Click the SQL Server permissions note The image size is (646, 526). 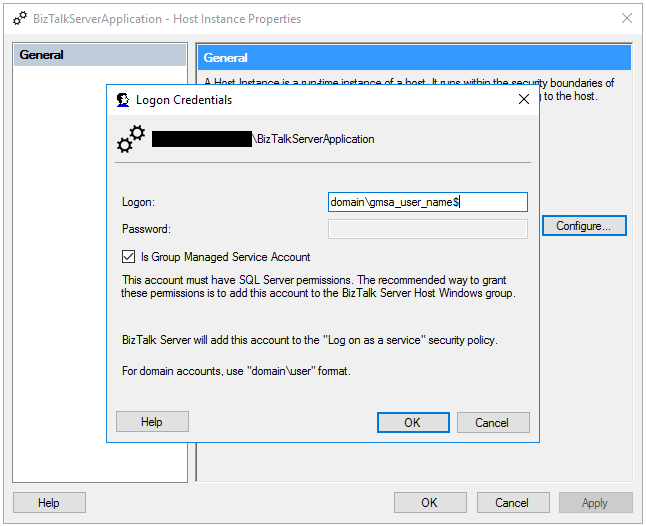(x=318, y=287)
